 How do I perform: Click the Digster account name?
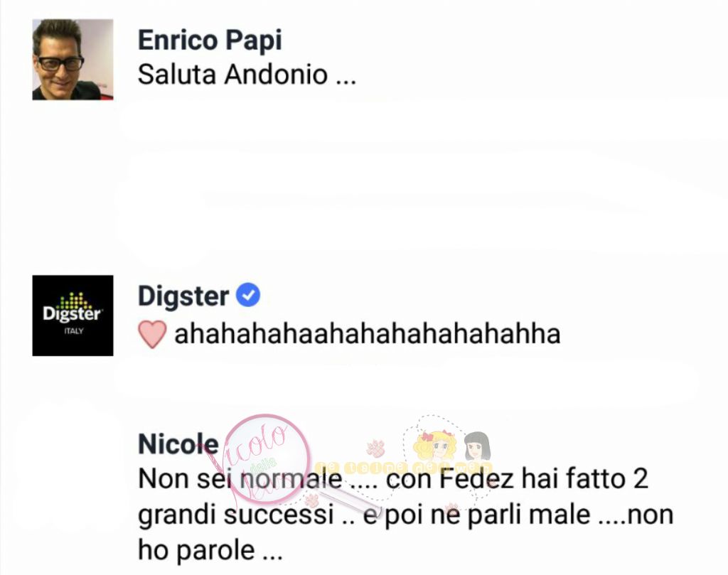[183, 296]
